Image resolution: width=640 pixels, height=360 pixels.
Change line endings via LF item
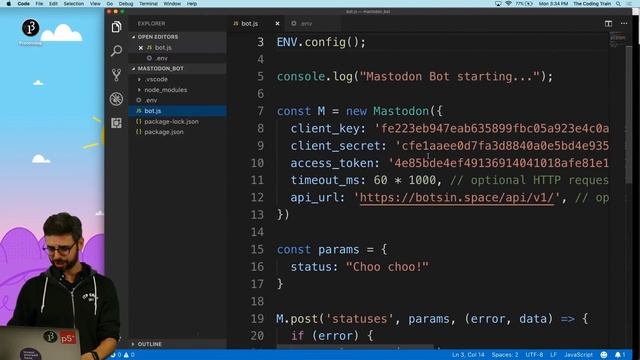[x=553, y=355]
